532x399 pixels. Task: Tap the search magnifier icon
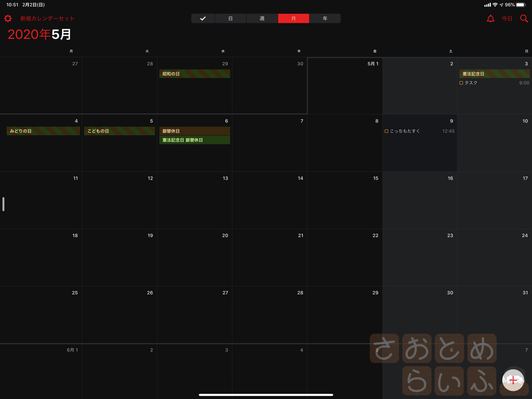coord(524,18)
